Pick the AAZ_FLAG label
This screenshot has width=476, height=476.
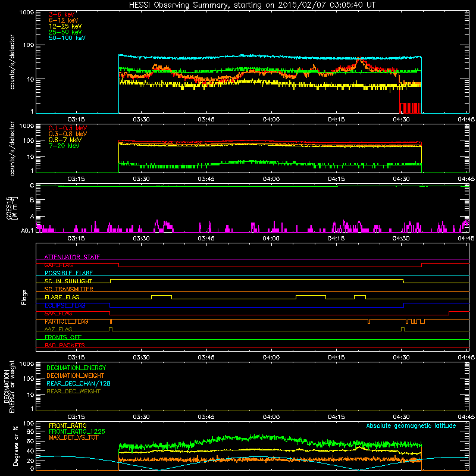[x=58, y=329]
